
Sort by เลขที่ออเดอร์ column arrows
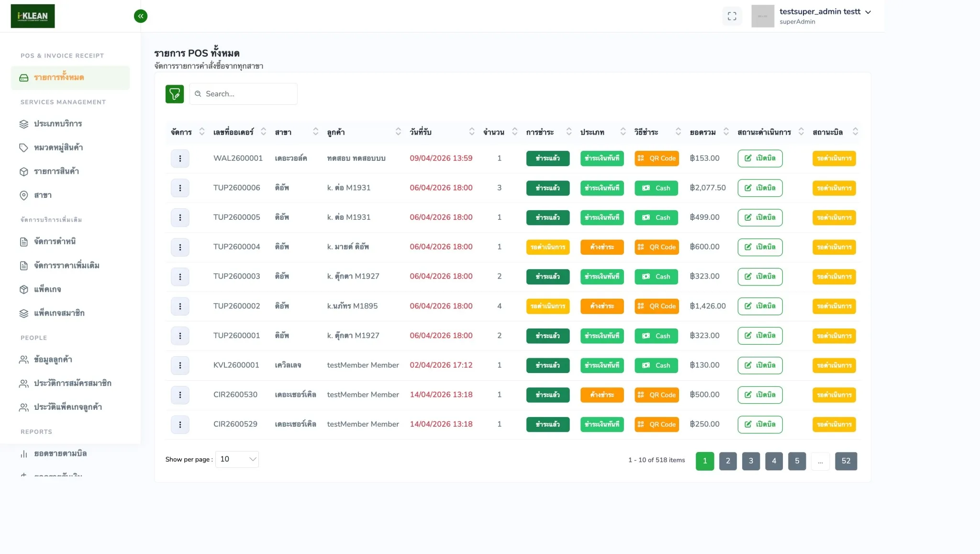click(263, 132)
